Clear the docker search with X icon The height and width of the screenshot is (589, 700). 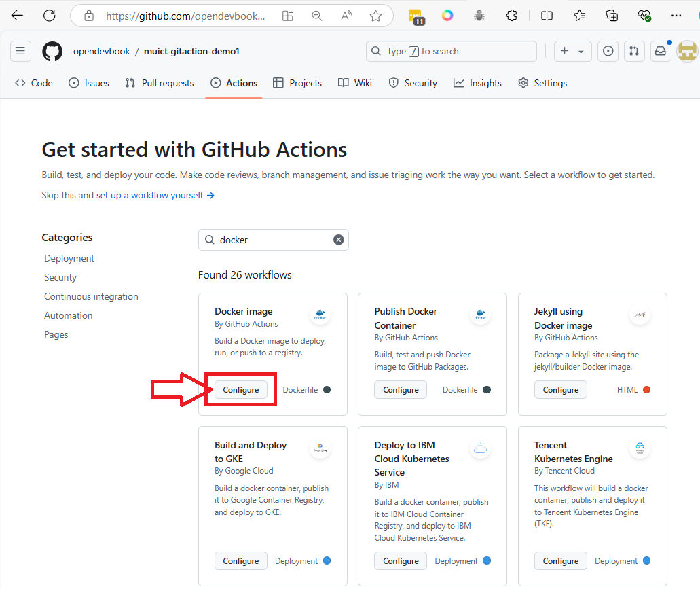point(339,240)
